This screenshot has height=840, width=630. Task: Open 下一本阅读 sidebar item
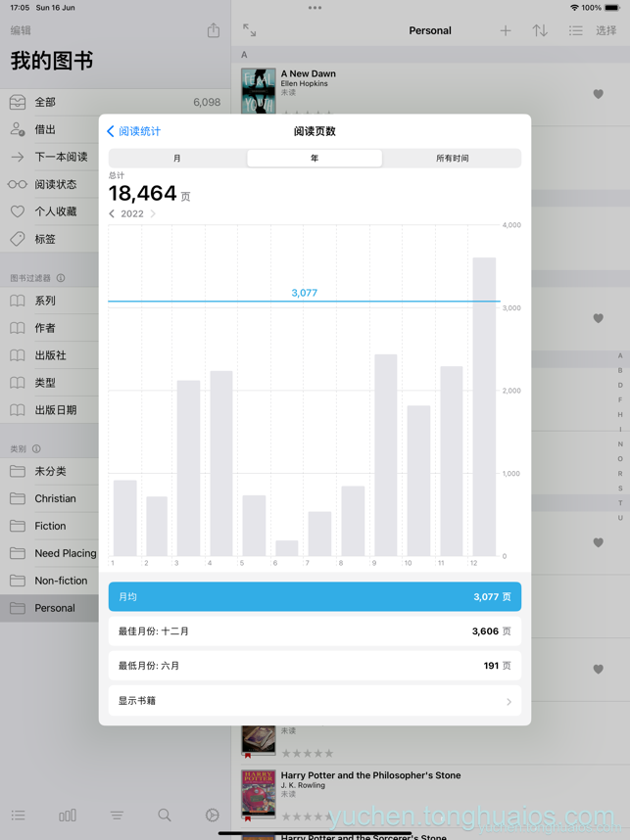click(49, 157)
